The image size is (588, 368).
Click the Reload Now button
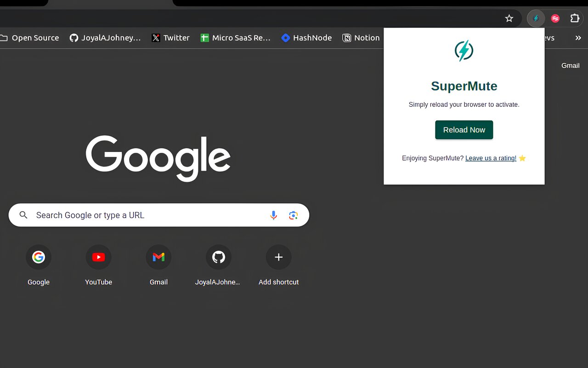tap(464, 130)
